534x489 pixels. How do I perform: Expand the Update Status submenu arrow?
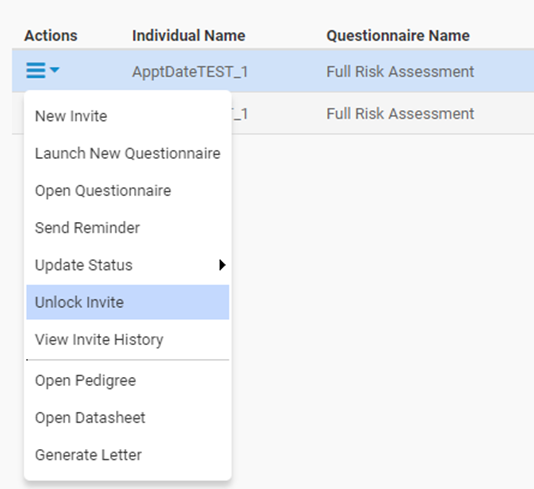point(222,265)
